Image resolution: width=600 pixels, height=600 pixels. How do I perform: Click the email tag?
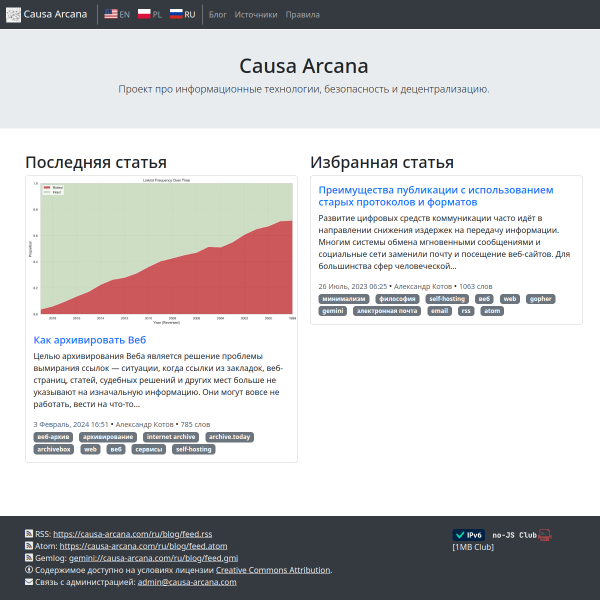coord(439,311)
